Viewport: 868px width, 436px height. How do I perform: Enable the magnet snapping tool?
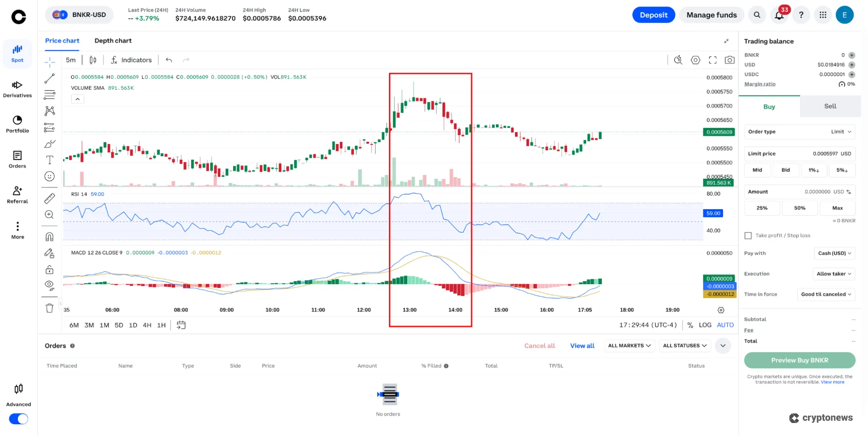(x=50, y=236)
